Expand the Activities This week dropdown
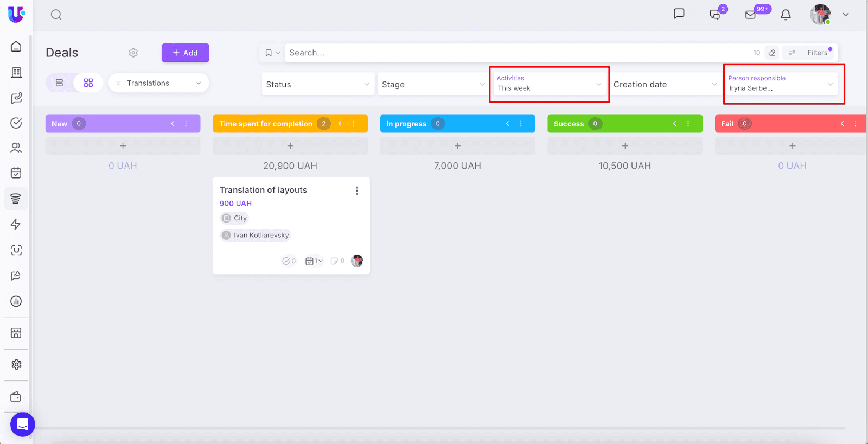This screenshot has height=444, width=868. (x=549, y=84)
